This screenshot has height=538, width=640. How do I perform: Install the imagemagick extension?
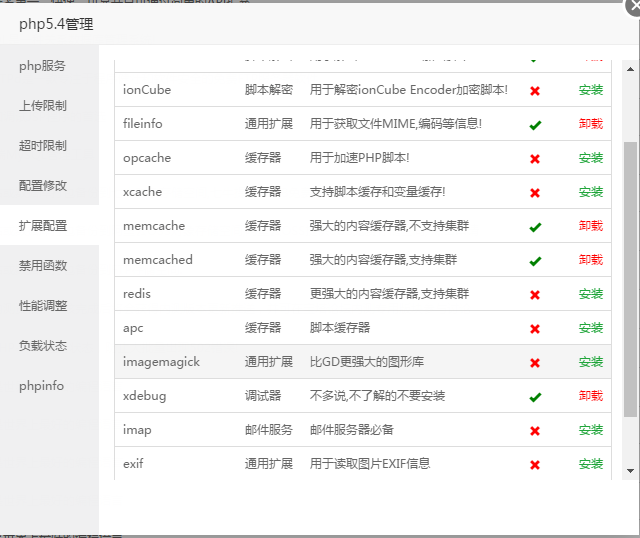[x=591, y=362]
